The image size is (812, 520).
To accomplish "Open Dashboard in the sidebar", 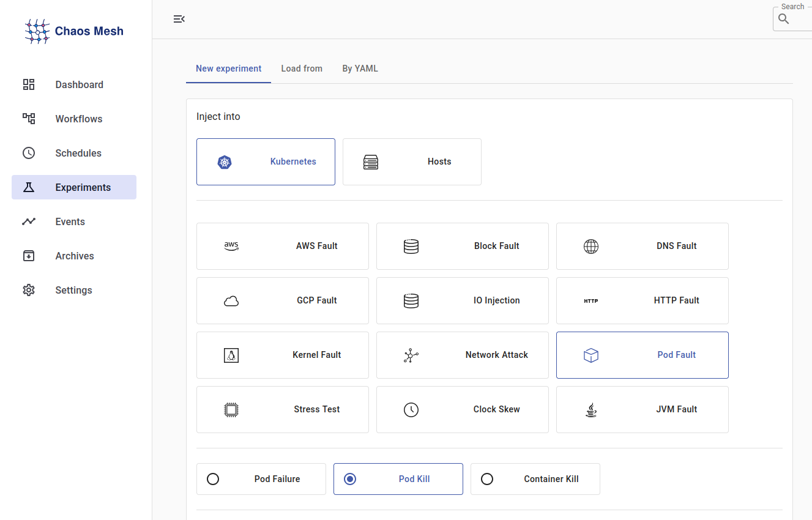I will tap(74, 84).
